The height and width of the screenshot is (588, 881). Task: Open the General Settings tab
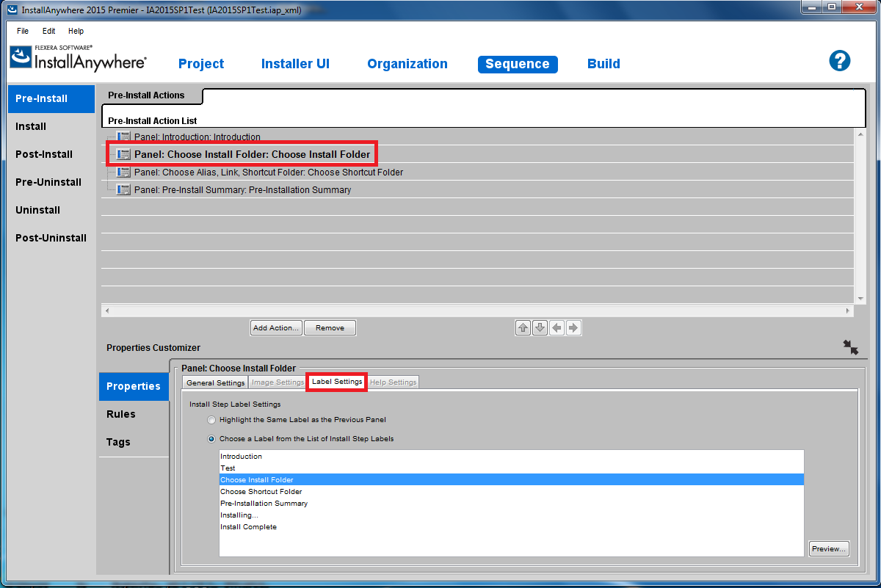(216, 382)
